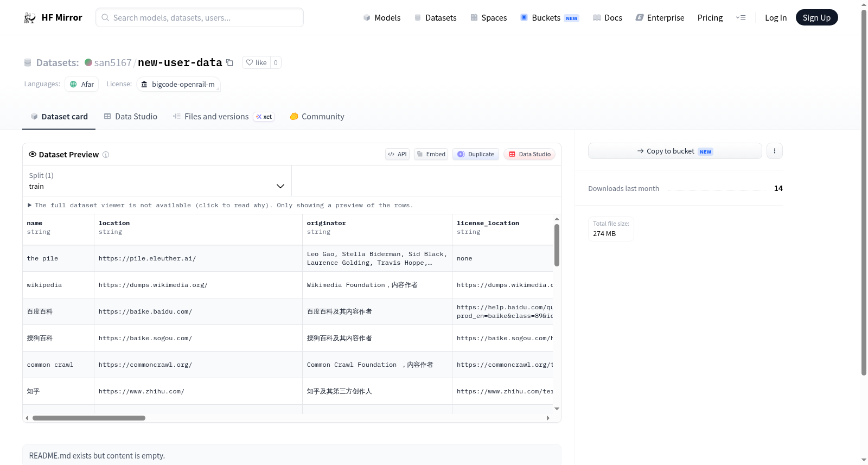Click the bigcode-openrail-m license tag

pos(178,84)
